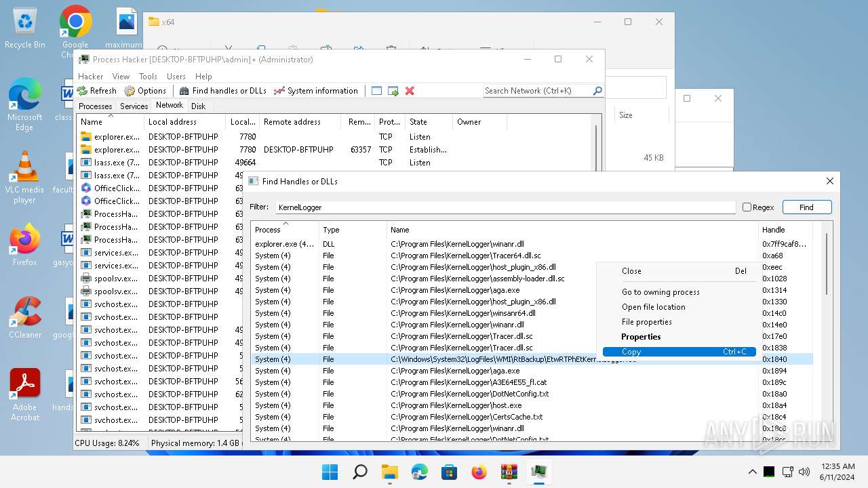Image resolution: width=868 pixels, height=488 pixels.
Task: Switch to the Services tab
Action: [x=134, y=106]
